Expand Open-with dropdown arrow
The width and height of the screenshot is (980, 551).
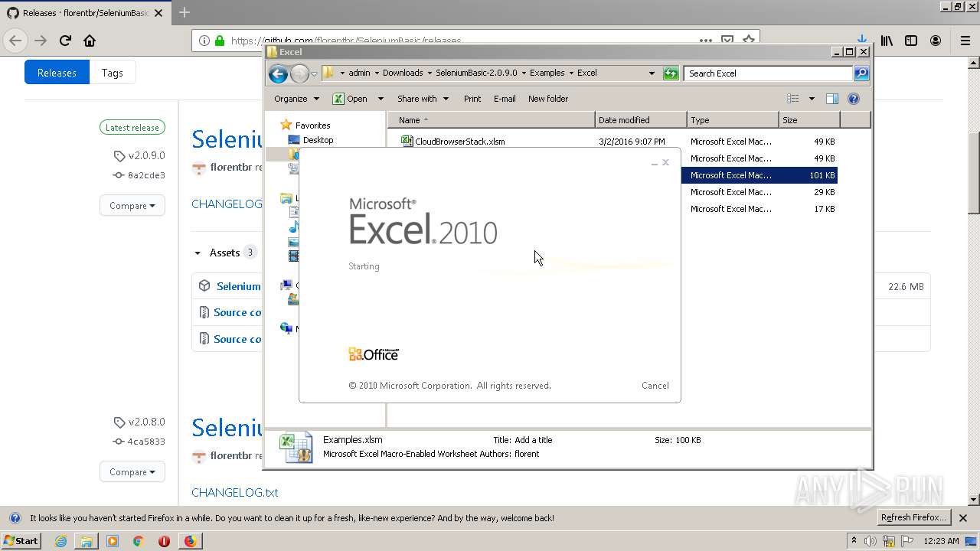click(x=381, y=99)
